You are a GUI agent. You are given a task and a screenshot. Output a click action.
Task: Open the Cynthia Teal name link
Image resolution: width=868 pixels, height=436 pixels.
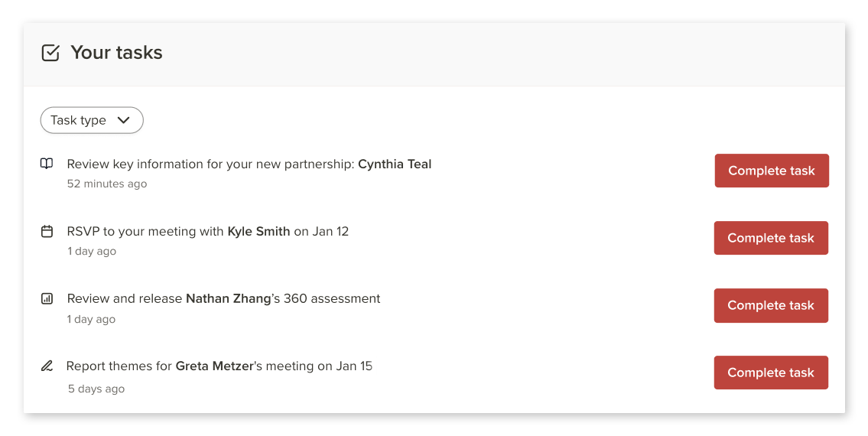[x=395, y=164]
